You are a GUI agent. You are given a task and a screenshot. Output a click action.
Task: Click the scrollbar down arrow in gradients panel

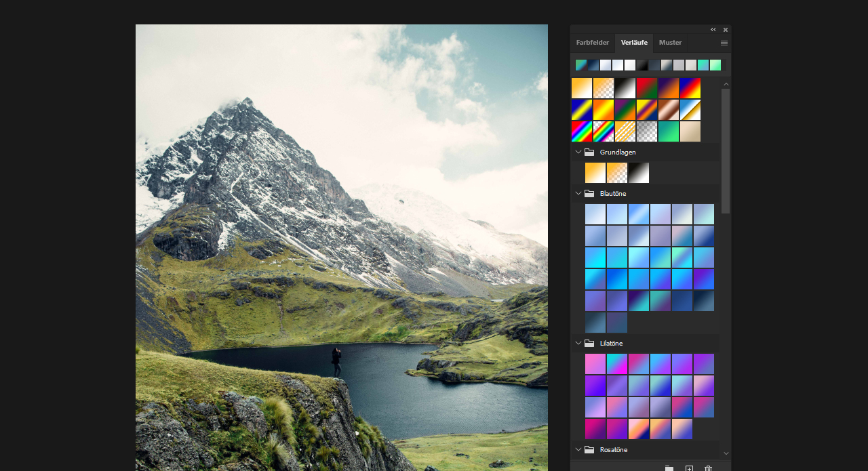[x=726, y=453]
